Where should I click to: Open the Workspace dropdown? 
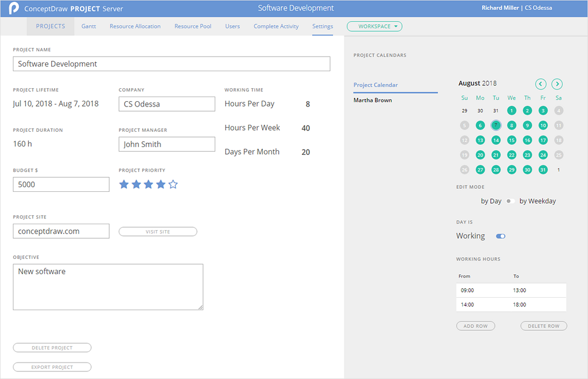coord(374,26)
